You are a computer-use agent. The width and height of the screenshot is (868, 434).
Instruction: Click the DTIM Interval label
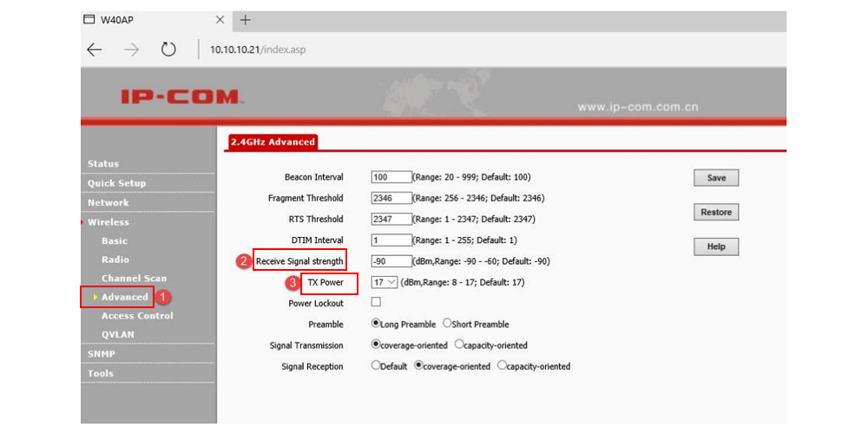pos(317,240)
